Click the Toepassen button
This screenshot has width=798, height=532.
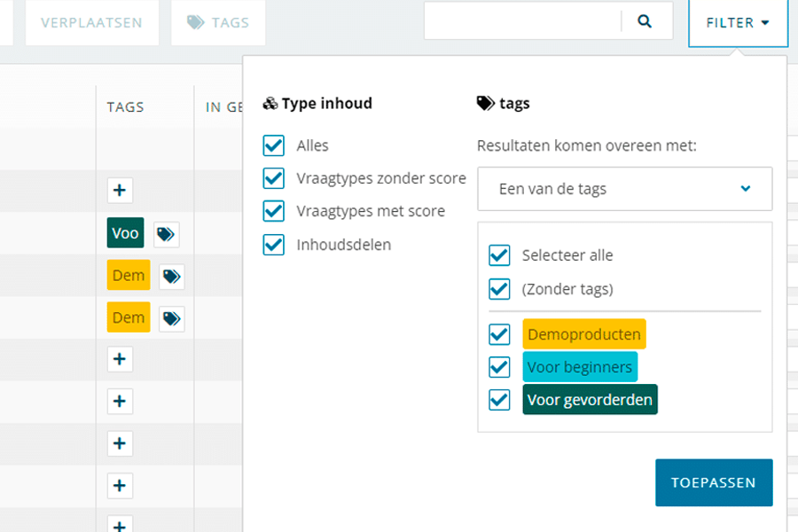tap(714, 482)
